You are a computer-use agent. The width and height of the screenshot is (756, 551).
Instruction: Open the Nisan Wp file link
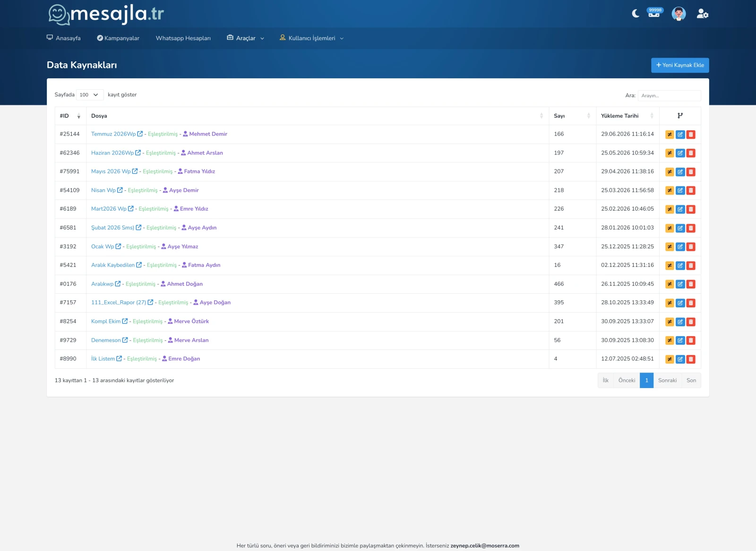[103, 190]
